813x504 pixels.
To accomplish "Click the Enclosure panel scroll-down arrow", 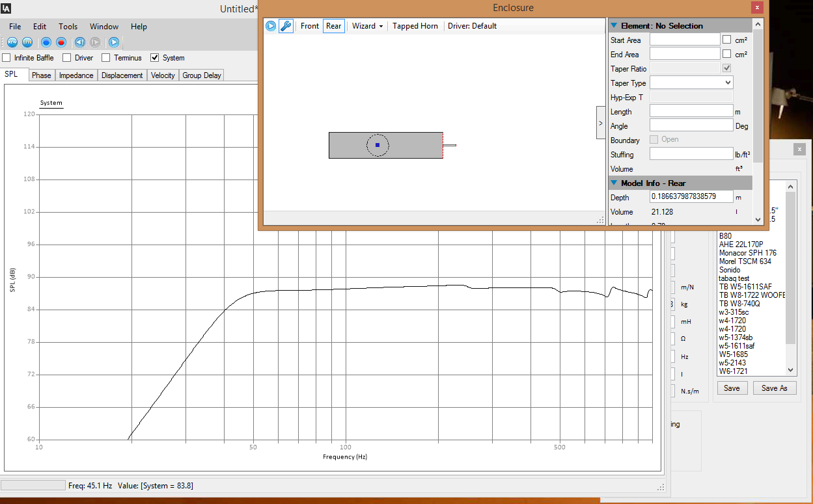I will pyautogui.click(x=758, y=220).
